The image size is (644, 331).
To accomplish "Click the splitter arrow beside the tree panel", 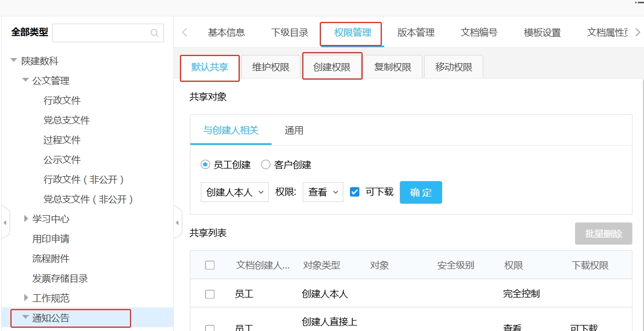I will coord(177,223).
